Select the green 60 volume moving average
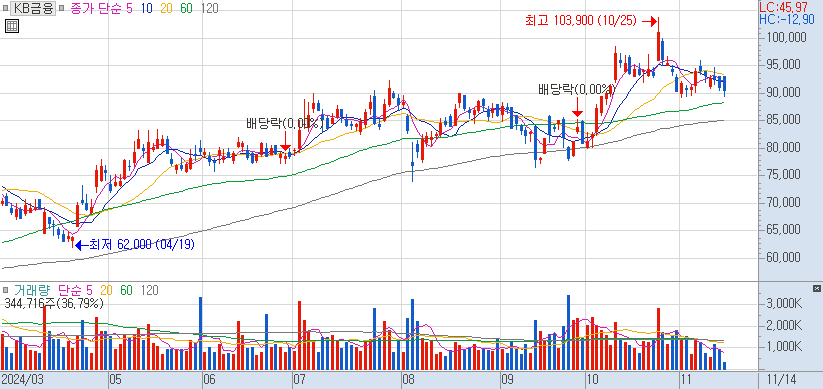Image resolution: width=823 pixels, height=389 pixels. (x=126, y=290)
